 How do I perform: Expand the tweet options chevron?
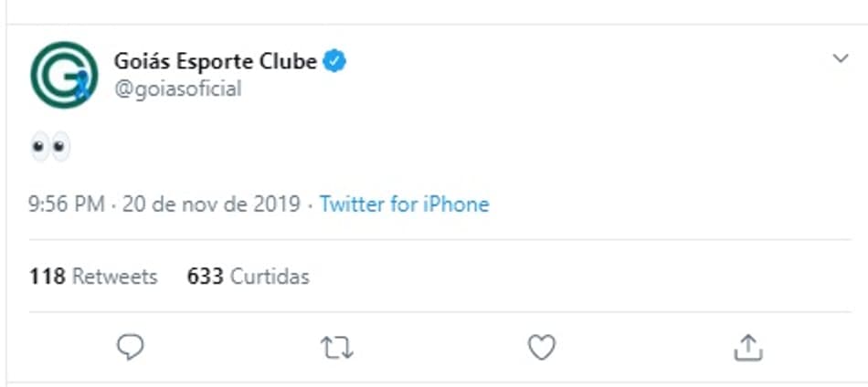click(x=841, y=59)
